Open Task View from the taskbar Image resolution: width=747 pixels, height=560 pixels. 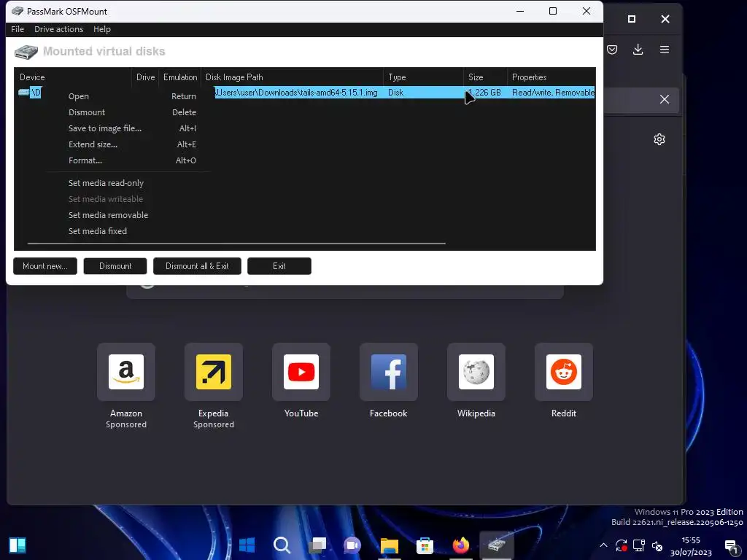[317, 545]
